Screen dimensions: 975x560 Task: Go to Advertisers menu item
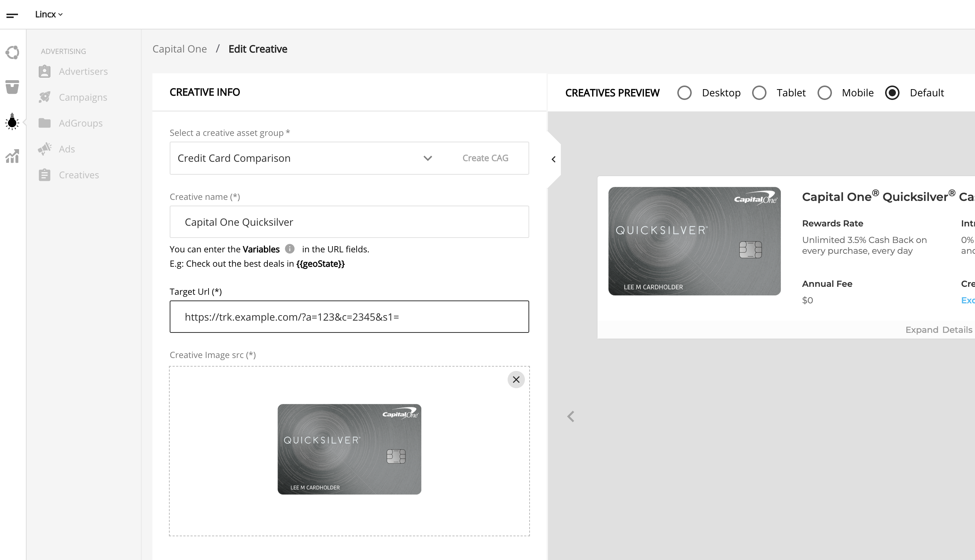(x=83, y=72)
